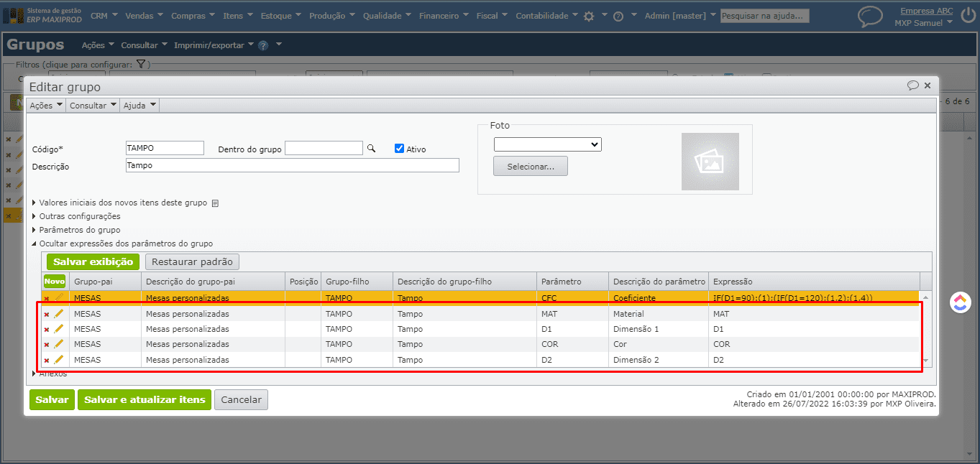The height and width of the screenshot is (464, 980).
Task: Click the Novo button in the grid header
Action: [55, 281]
